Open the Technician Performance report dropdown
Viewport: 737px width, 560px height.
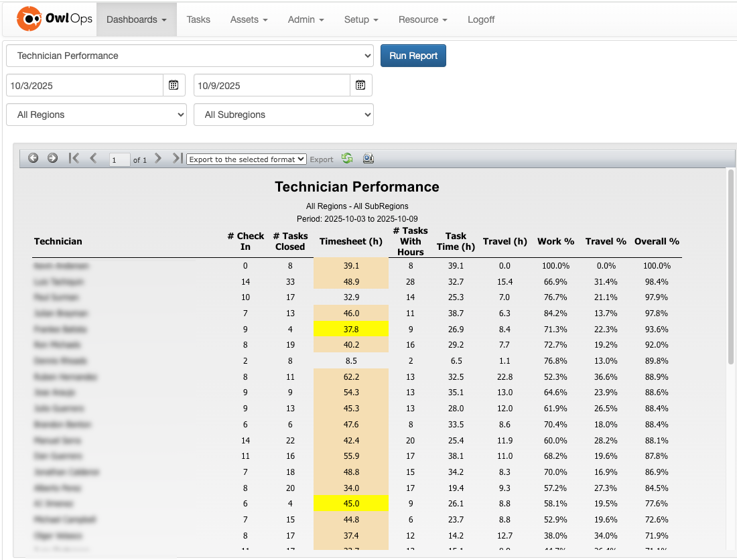click(x=190, y=56)
